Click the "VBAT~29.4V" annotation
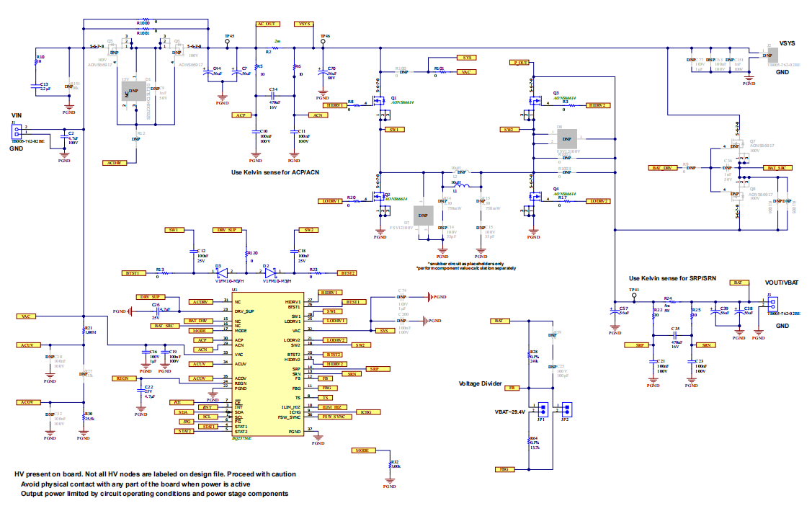Viewport: 812px width, 524px height. (x=509, y=412)
